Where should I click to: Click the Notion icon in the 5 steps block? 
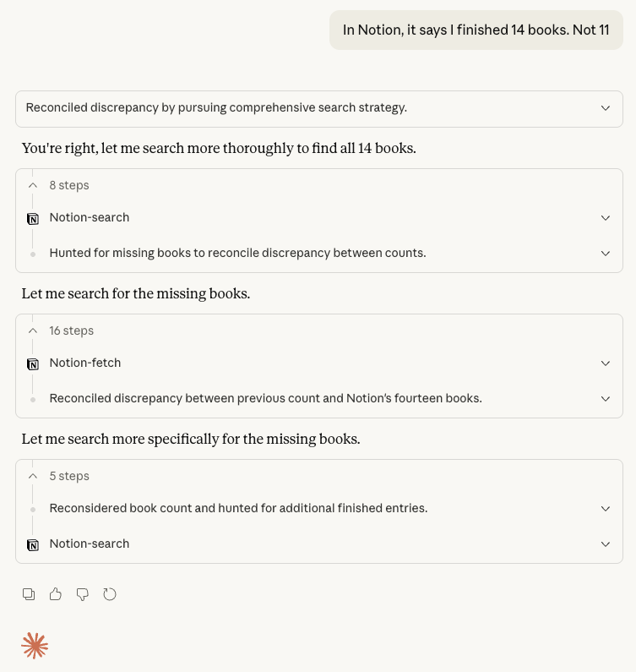tap(33, 544)
